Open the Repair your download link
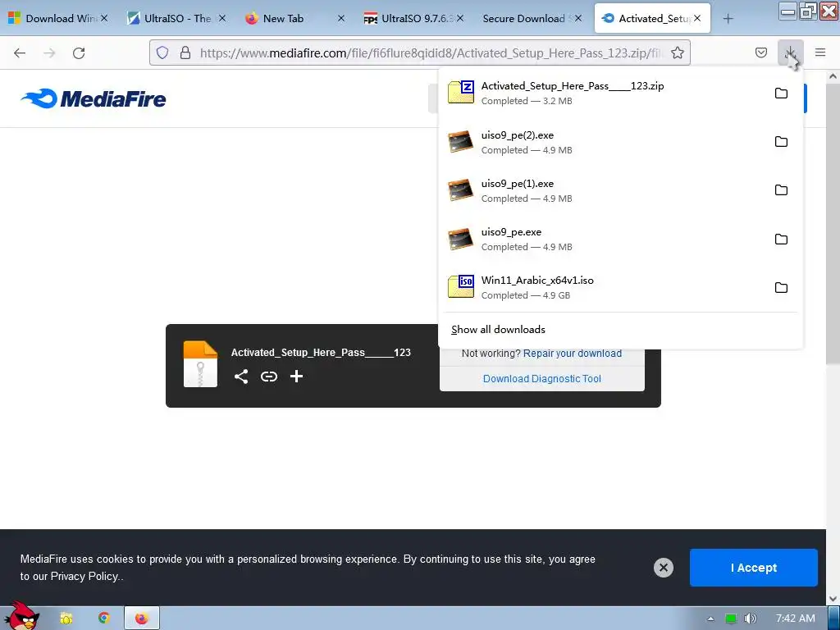This screenshot has width=840, height=630. 572,354
